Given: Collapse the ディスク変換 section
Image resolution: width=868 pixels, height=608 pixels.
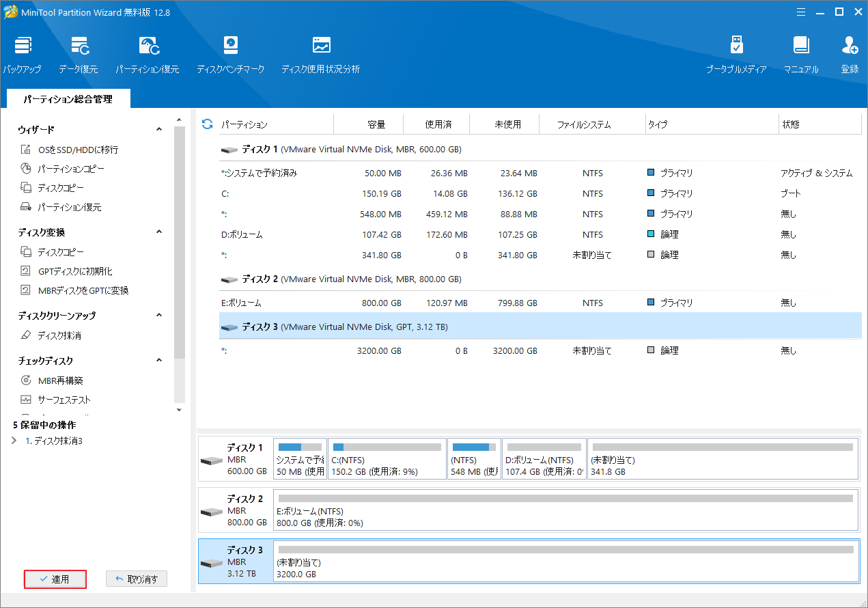Looking at the screenshot, I should tap(159, 232).
